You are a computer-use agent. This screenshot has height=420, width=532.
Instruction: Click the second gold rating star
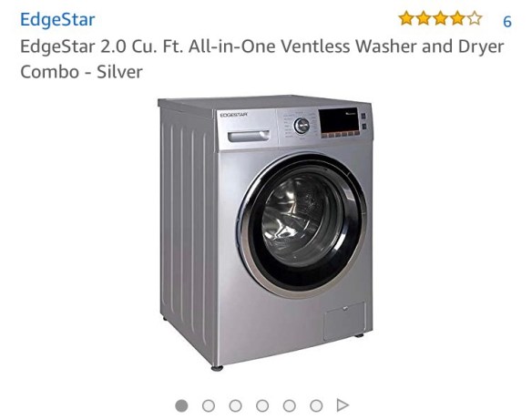click(x=424, y=18)
